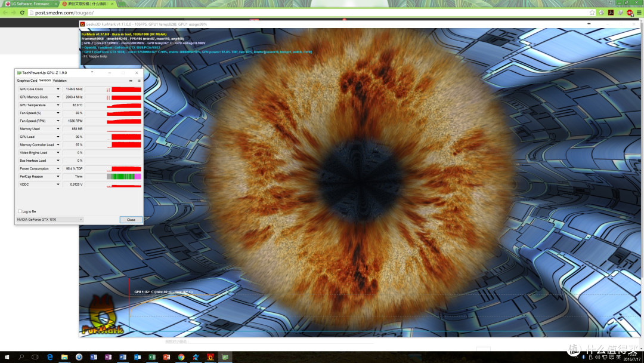Open the GPU-Z hamburger menu icon
Viewport: 644px width, 363px height.
(x=139, y=81)
